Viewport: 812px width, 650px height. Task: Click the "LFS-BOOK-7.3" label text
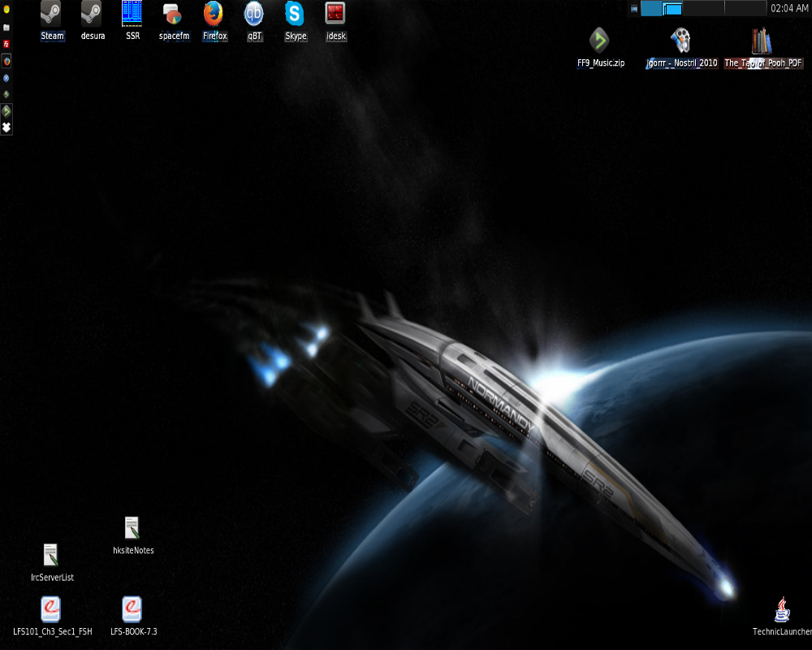[x=134, y=631]
